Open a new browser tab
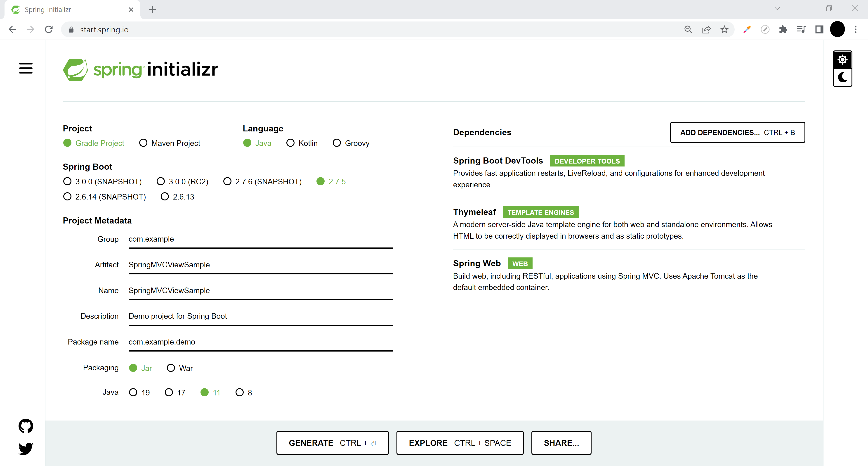This screenshot has width=868, height=466. (x=153, y=10)
